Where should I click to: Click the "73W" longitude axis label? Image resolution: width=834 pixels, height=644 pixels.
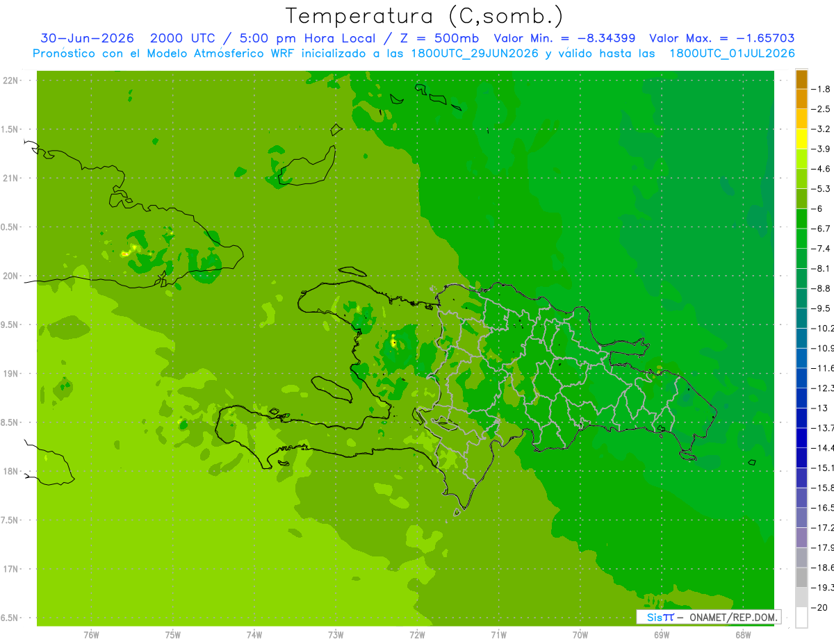(336, 635)
